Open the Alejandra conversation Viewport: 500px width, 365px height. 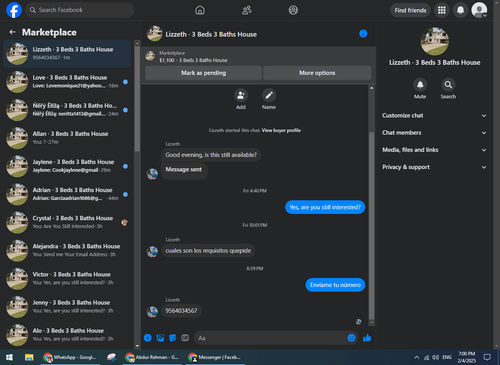[68, 251]
